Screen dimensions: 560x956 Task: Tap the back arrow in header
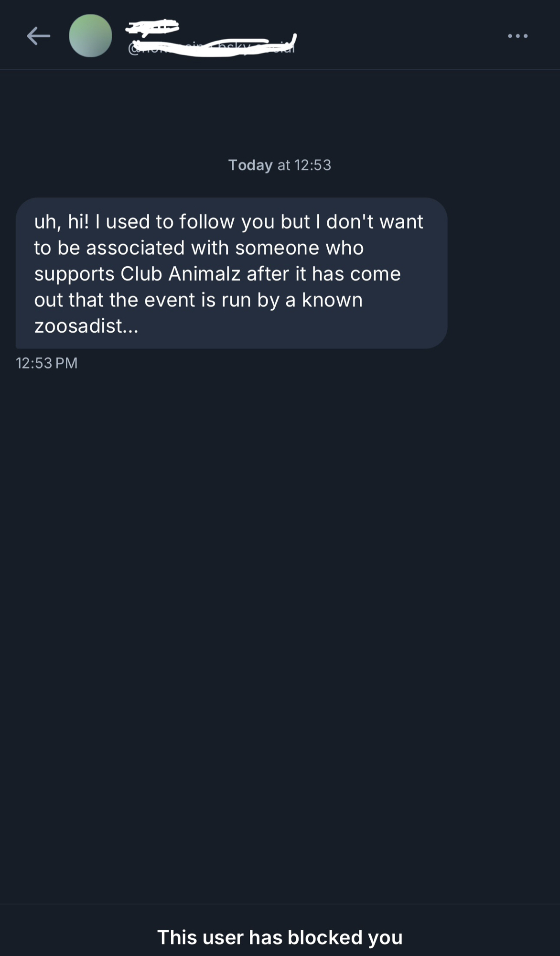click(38, 36)
